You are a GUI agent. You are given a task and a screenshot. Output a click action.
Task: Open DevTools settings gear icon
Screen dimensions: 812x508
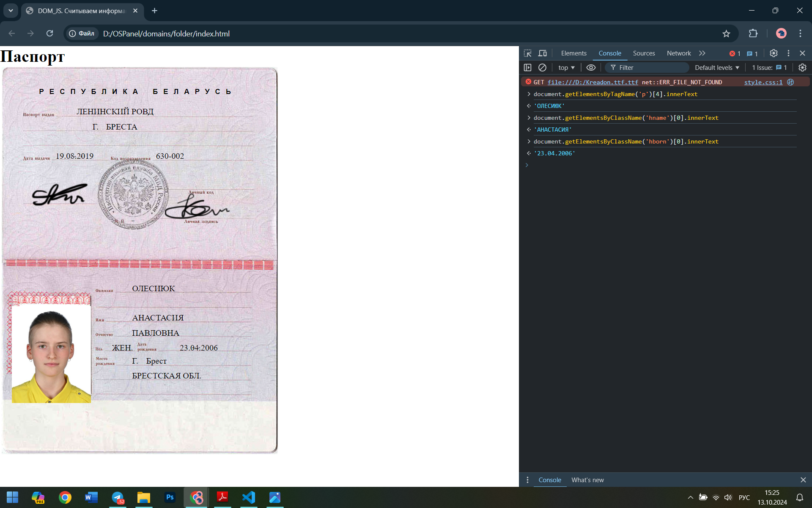click(774, 53)
